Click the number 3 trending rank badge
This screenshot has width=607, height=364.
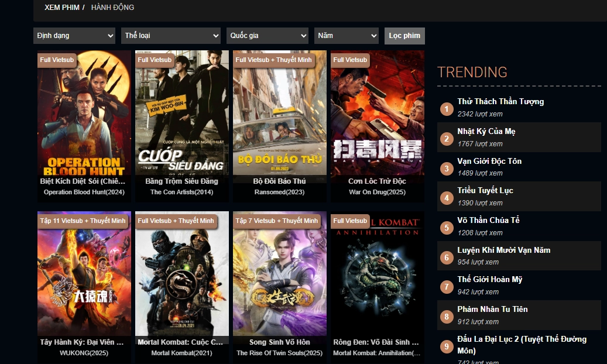(x=447, y=169)
